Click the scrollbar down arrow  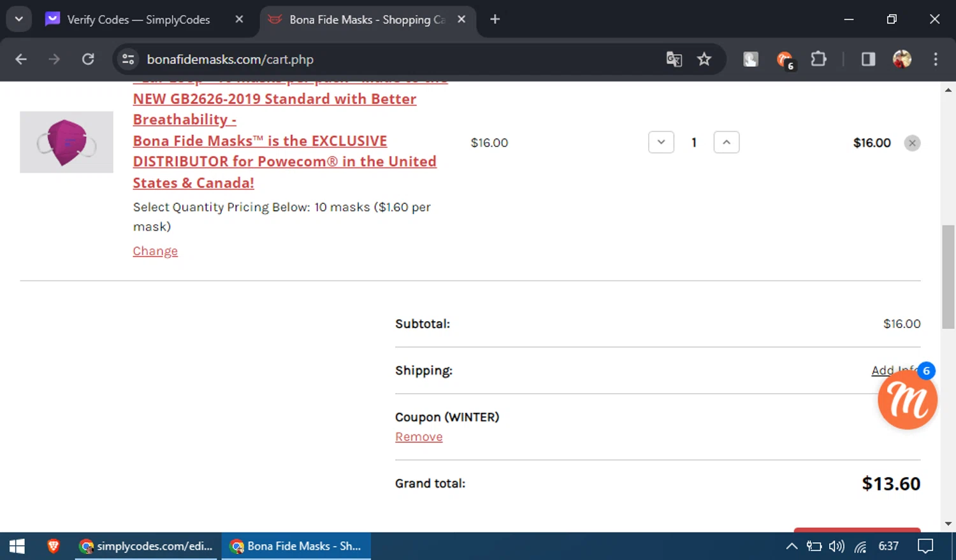(x=948, y=524)
